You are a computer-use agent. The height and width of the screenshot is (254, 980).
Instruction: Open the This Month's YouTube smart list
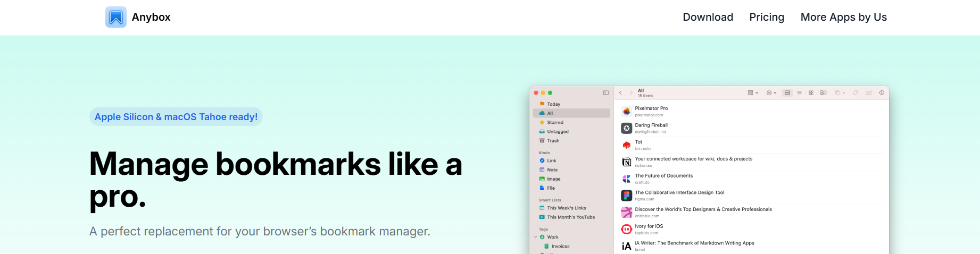pyautogui.click(x=571, y=217)
